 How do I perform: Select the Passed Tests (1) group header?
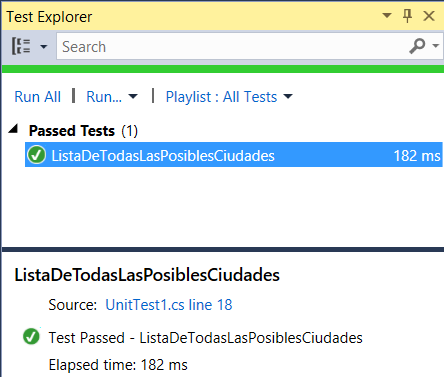83,131
